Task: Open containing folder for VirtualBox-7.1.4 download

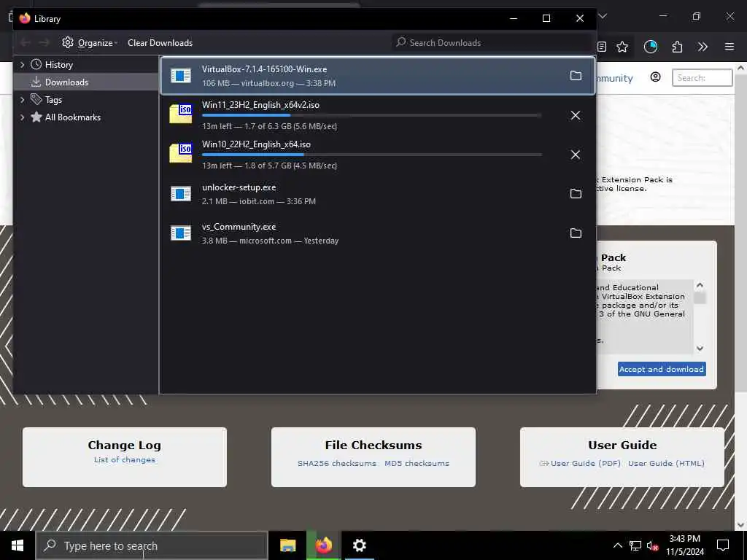Action: click(576, 76)
